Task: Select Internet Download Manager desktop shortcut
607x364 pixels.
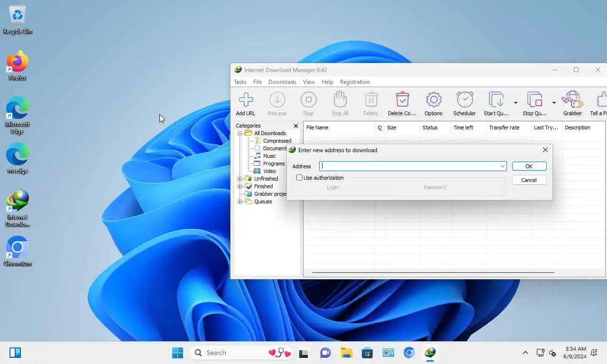Action: pos(18,209)
